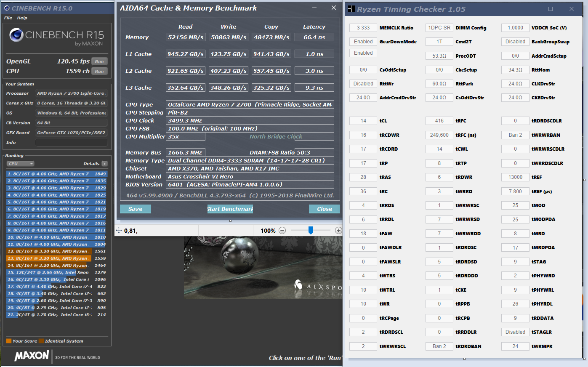588x367 pixels.
Task: Click the Memory Latency value 66.4 ns
Action: [x=314, y=37]
